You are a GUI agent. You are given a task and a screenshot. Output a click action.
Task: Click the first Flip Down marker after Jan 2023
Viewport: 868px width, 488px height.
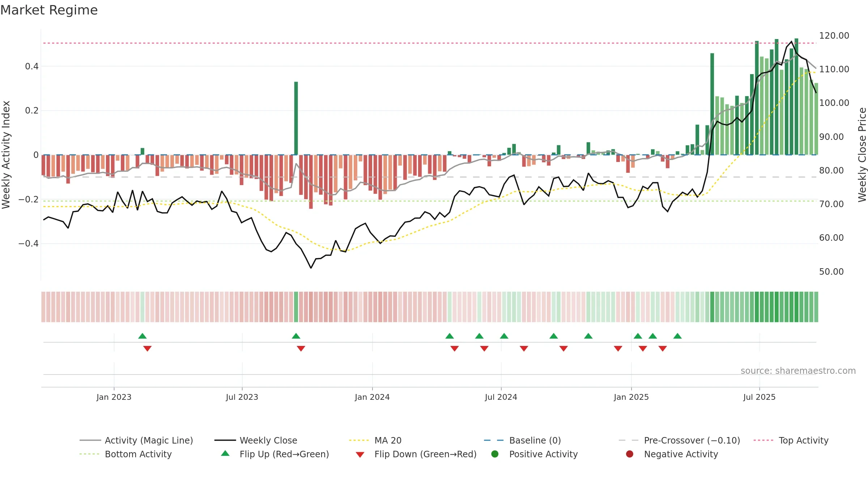[147, 348]
